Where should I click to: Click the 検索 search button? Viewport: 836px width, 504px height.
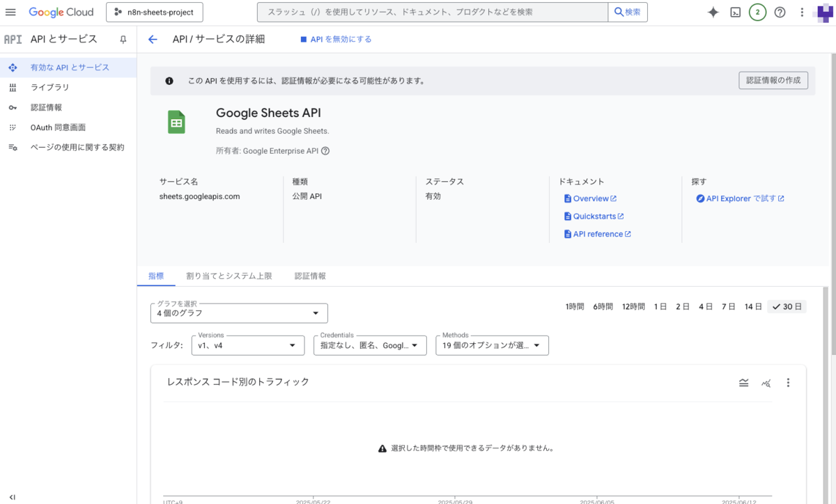pyautogui.click(x=628, y=13)
